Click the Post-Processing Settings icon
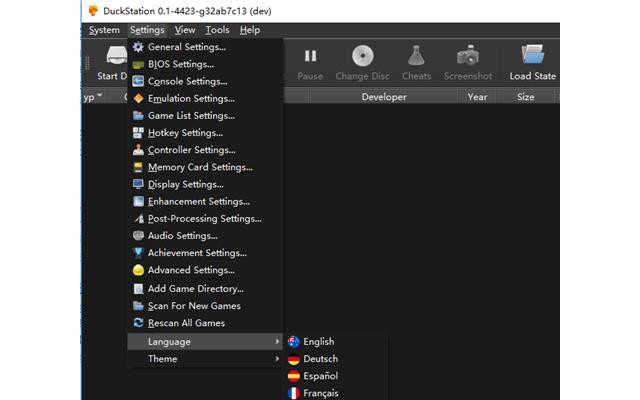Viewport: 640px width, 400px height. pos(139,218)
